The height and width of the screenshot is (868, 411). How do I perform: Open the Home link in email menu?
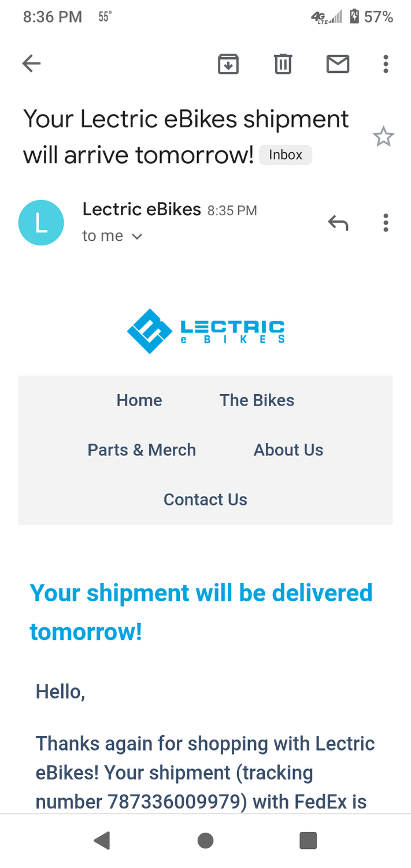tap(139, 400)
